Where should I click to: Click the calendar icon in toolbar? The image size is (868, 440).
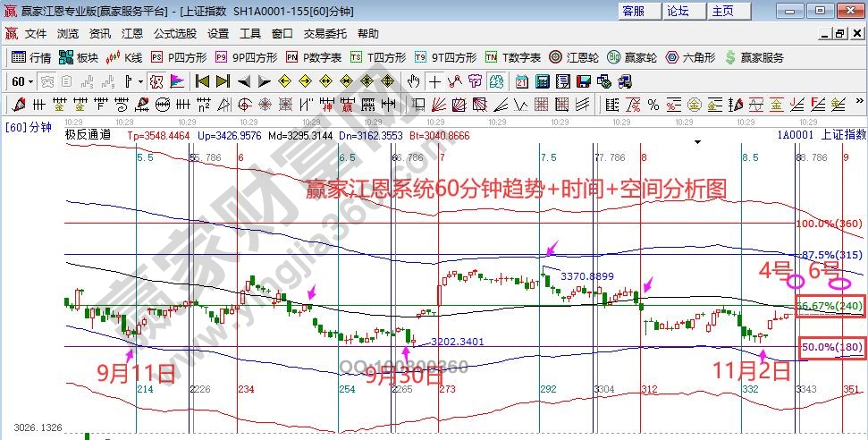pos(522,81)
